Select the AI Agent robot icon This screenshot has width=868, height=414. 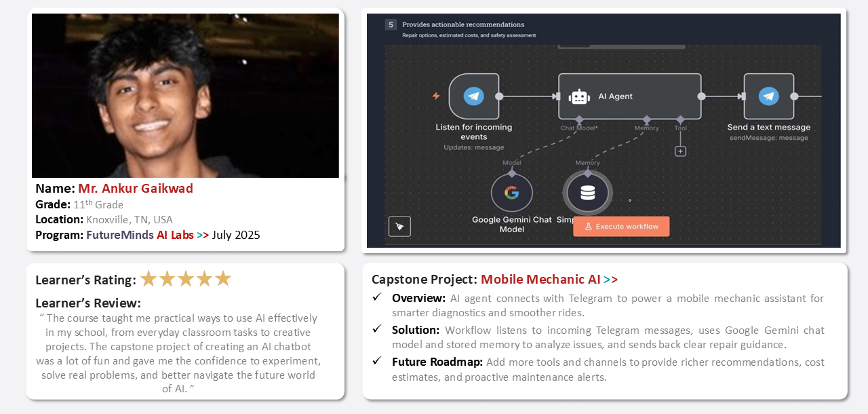tap(579, 96)
